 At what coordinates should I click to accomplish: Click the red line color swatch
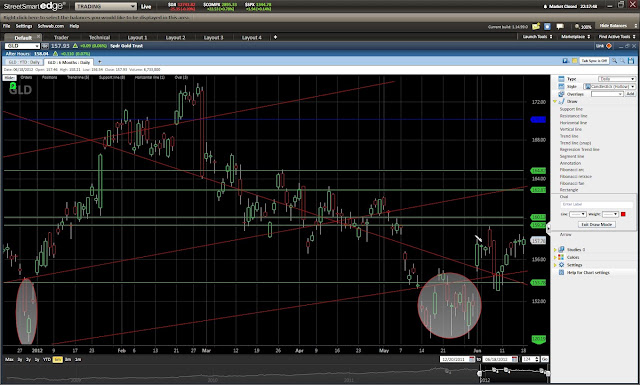click(x=623, y=214)
